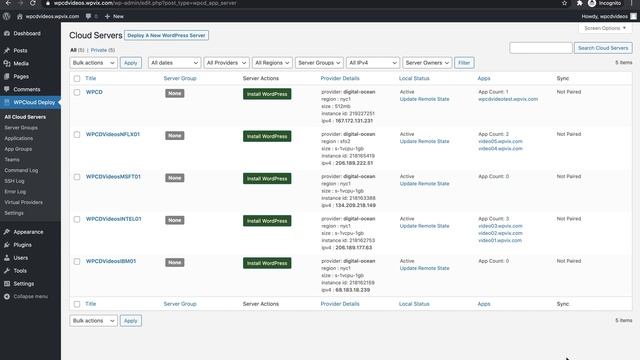The image size is (640, 360).
Task: Click the Dashboard icon in sidebar
Action: pyautogui.click(x=7, y=33)
